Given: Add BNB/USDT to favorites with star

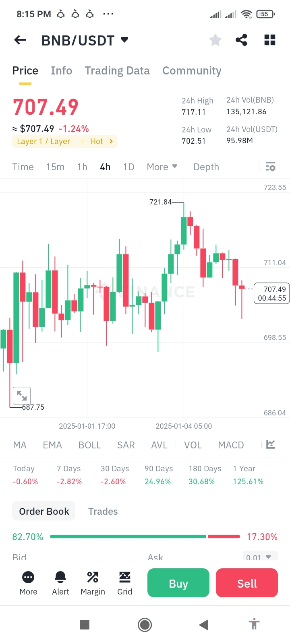Looking at the screenshot, I should click(215, 40).
